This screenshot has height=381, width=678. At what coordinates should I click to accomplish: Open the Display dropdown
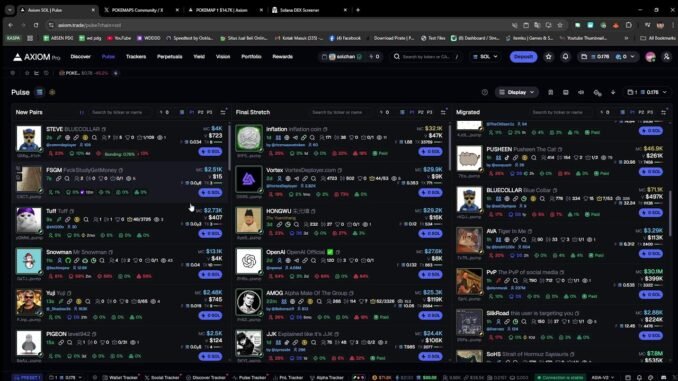click(516, 92)
